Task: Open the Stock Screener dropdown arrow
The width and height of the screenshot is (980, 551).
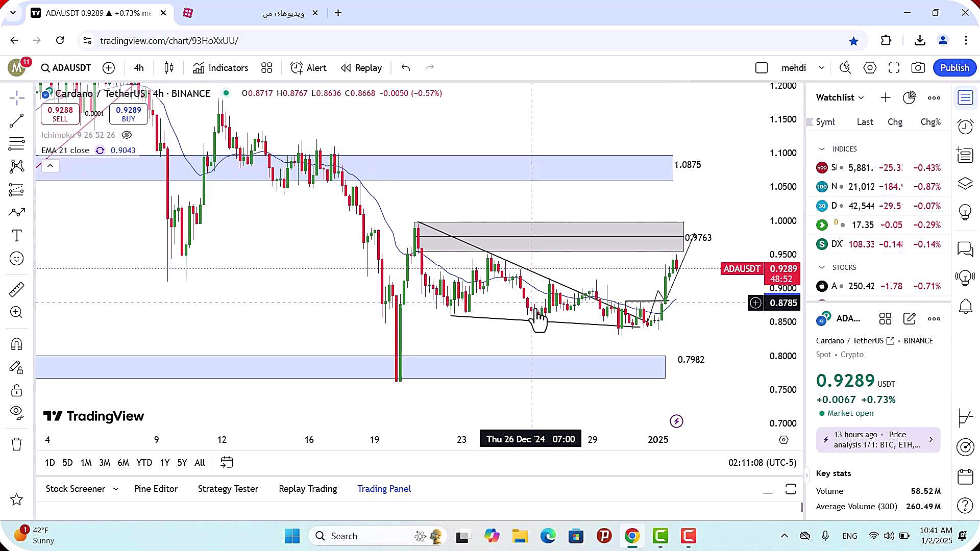Action: [116, 489]
